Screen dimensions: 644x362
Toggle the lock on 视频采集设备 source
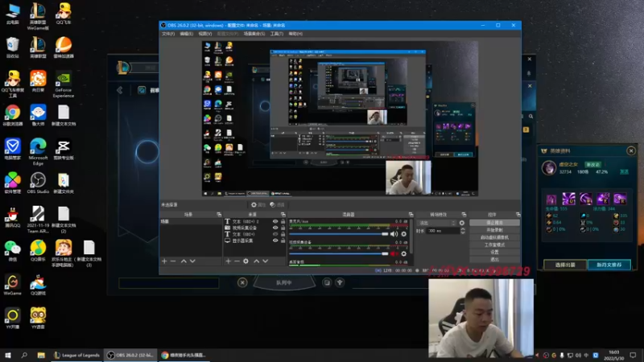283,228
